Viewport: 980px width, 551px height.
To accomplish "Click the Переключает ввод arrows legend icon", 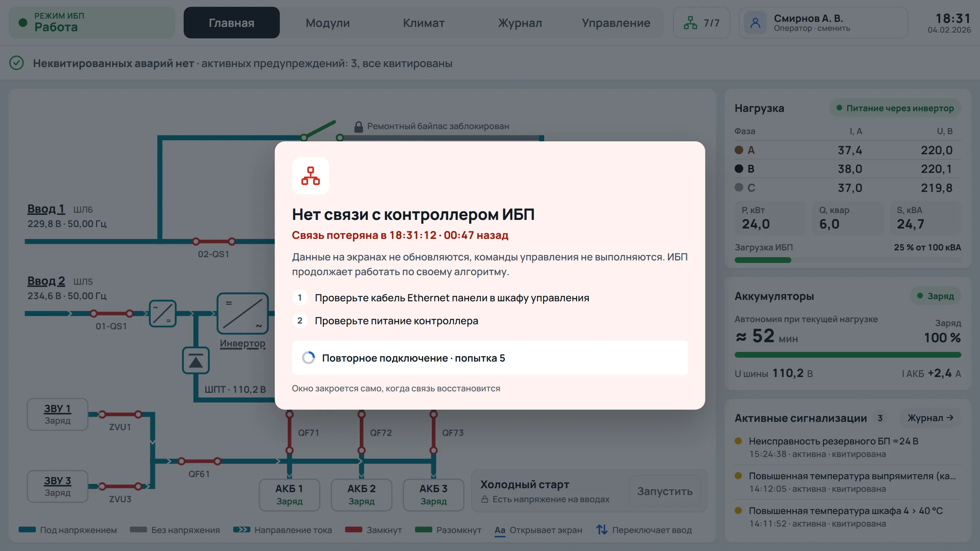I will [602, 530].
